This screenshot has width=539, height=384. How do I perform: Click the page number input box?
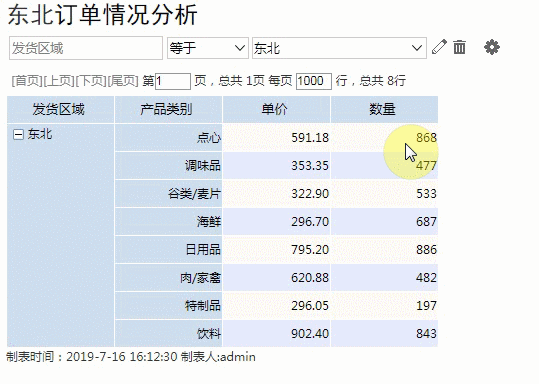pos(173,81)
